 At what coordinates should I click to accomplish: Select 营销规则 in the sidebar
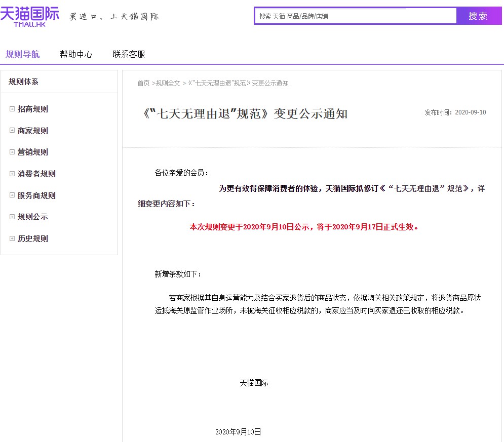33,152
